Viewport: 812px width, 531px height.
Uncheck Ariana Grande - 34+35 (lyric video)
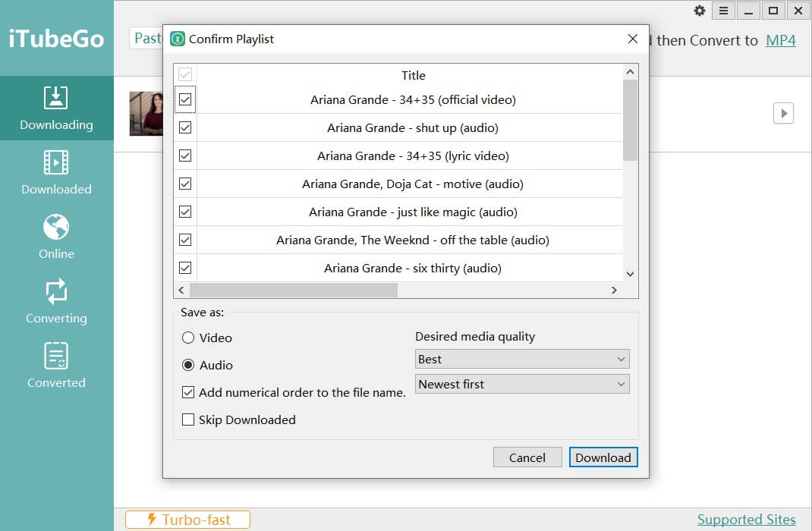(185, 156)
